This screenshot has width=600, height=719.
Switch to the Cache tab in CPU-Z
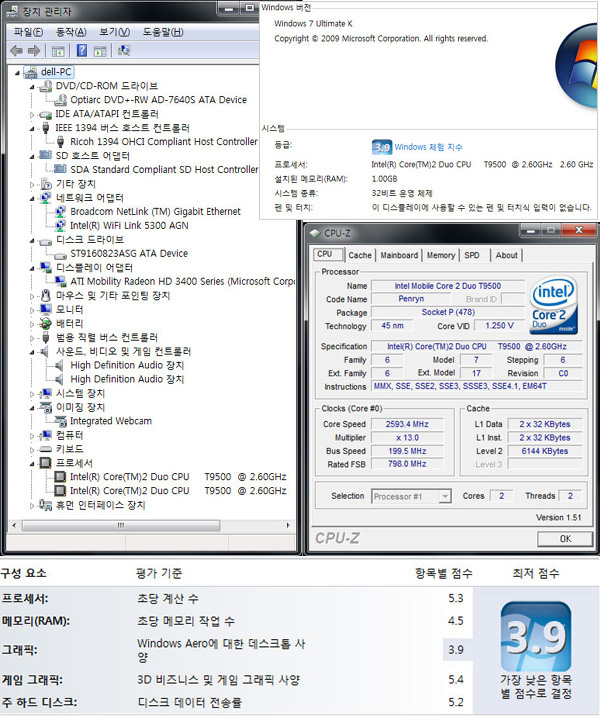click(360, 255)
